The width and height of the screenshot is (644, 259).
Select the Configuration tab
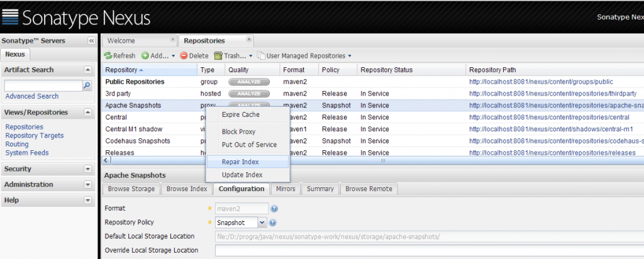(x=241, y=189)
